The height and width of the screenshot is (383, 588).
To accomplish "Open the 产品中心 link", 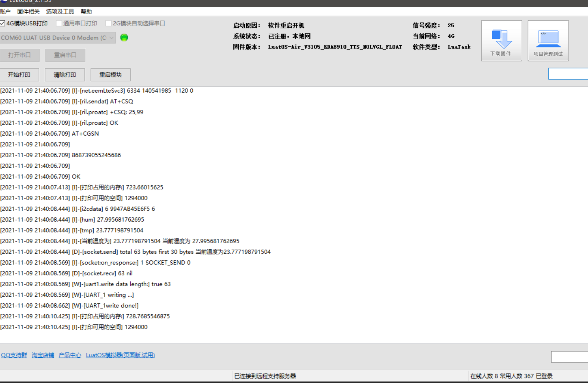I will point(70,355).
